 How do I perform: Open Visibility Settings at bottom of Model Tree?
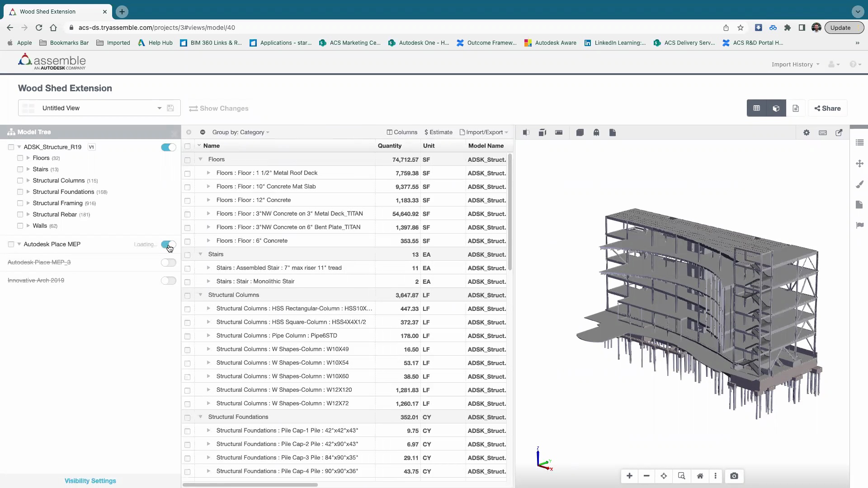[x=90, y=481]
